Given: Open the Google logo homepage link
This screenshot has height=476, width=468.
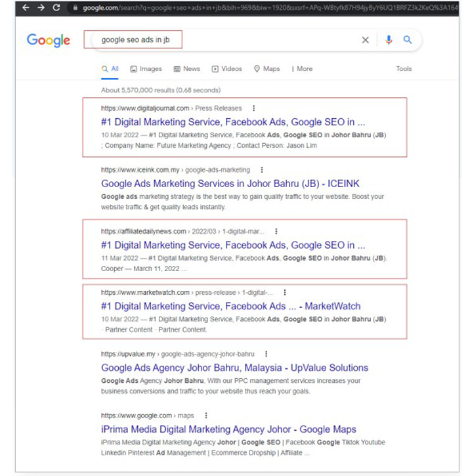Looking at the screenshot, I should (49, 40).
